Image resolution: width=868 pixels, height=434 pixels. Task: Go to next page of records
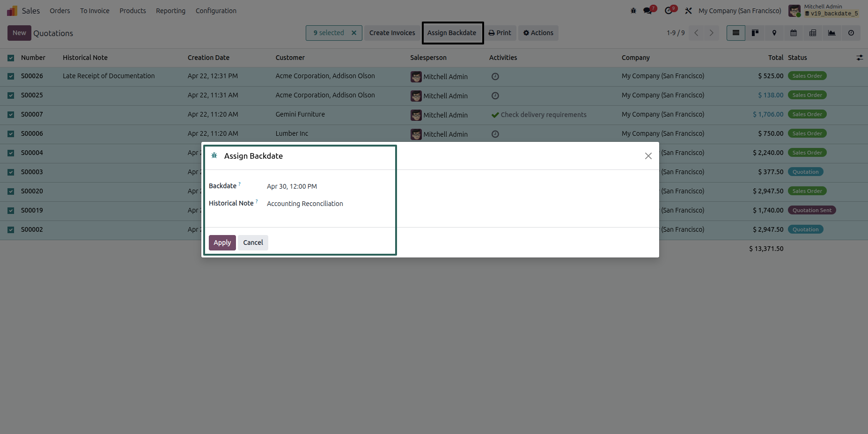[x=712, y=33]
